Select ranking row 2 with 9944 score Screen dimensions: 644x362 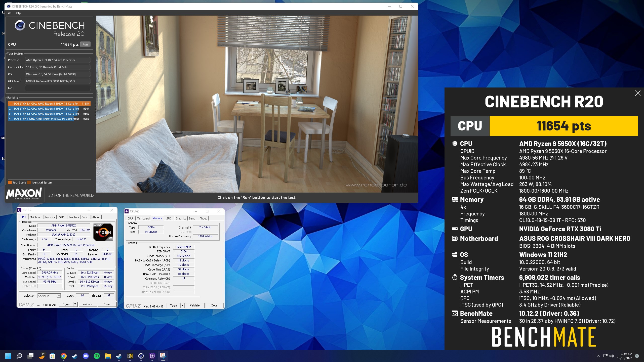pos(49,109)
